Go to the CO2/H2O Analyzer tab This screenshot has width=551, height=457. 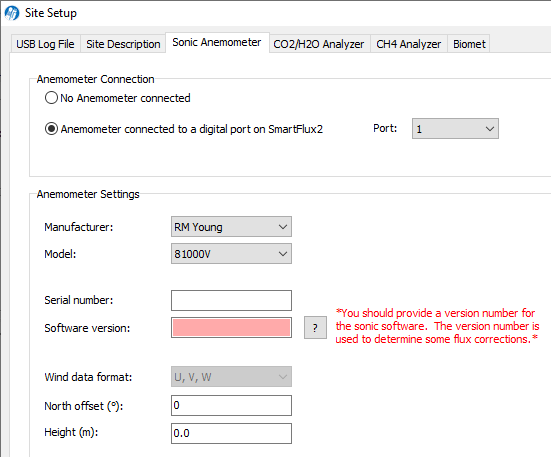[x=319, y=44]
